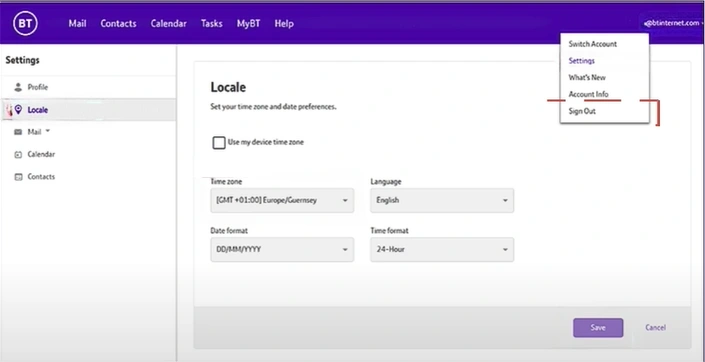Open What's New from account menu
The width and height of the screenshot is (705, 362).
pyautogui.click(x=587, y=77)
